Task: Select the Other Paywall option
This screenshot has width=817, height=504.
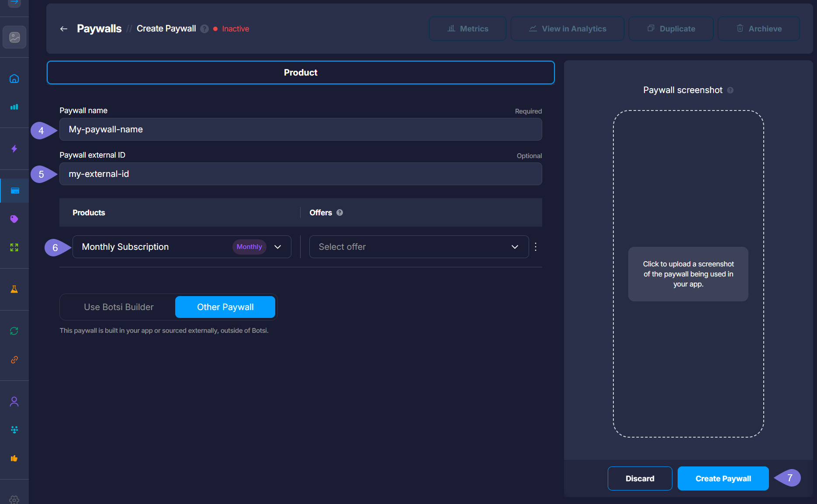Action: pyautogui.click(x=225, y=307)
